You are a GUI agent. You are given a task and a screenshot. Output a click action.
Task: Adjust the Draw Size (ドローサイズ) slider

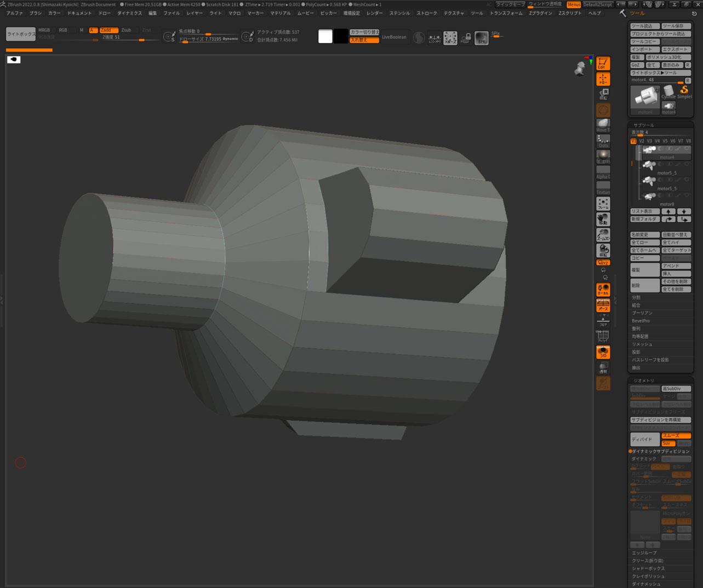pyautogui.click(x=209, y=39)
